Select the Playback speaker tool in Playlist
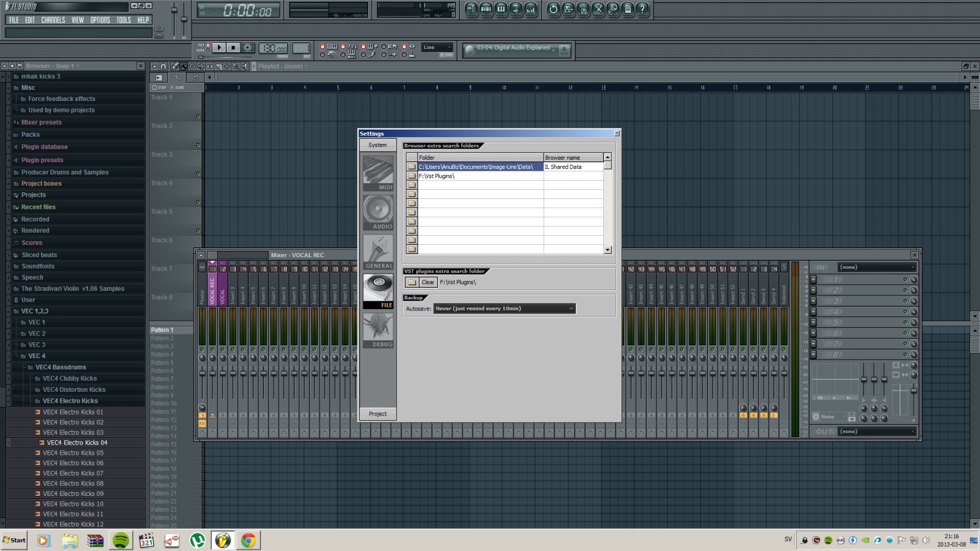980x551 pixels. 244,66
